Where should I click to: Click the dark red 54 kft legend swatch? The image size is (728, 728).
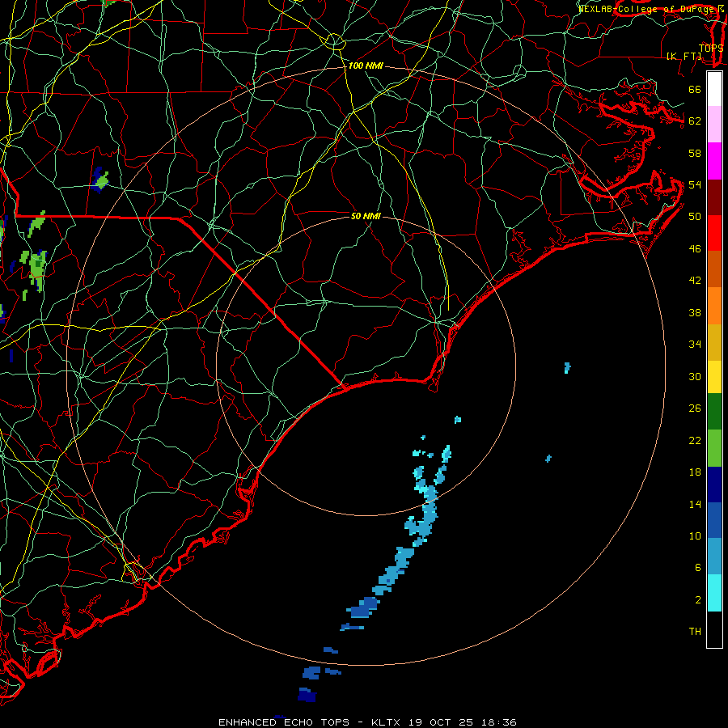(x=714, y=197)
